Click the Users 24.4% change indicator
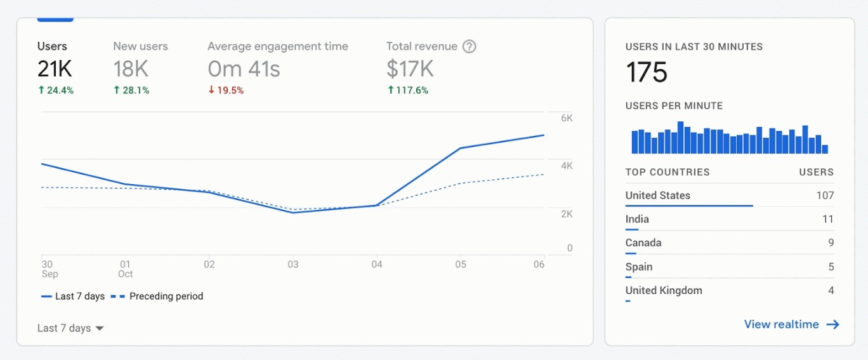Viewport: 868px width, 360px height. pyautogui.click(x=56, y=90)
